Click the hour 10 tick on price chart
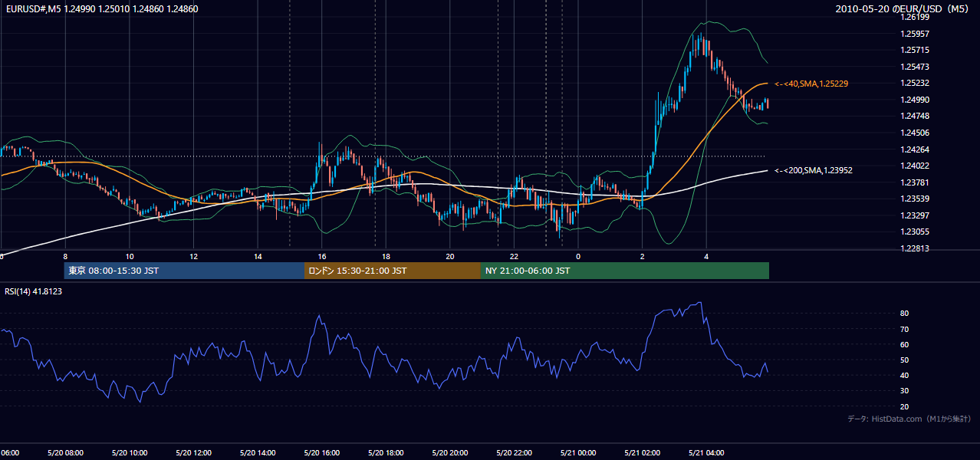The image size is (980, 460). pyautogui.click(x=130, y=256)
